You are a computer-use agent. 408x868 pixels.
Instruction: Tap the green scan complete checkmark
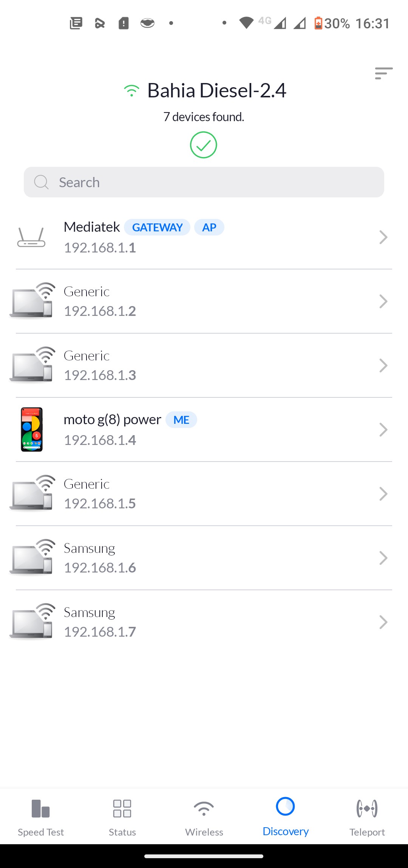[x=203, y=145]
